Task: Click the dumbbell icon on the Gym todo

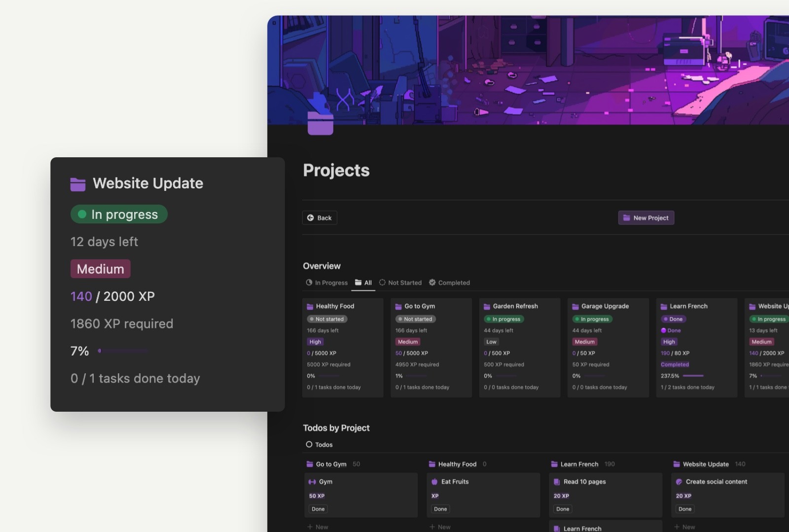Action: [x=312, y=482]
